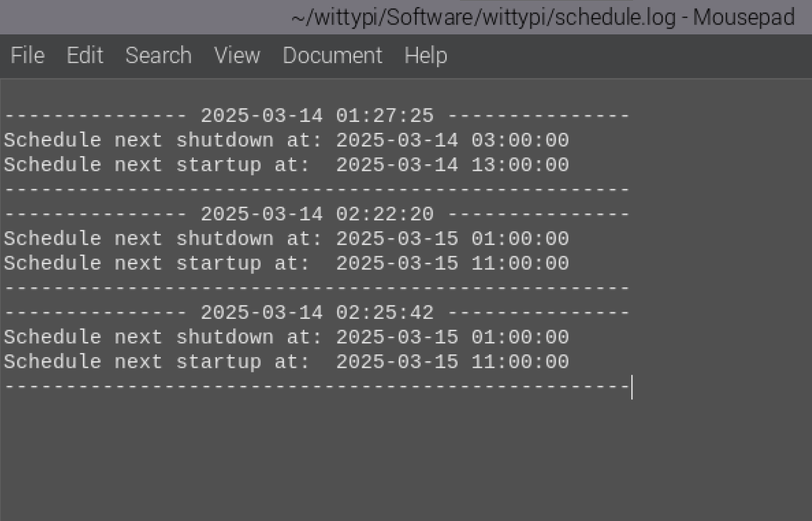Viewport: 812px width, 521px height.
Task: Open the Document menu
Action: coord(332,55)
